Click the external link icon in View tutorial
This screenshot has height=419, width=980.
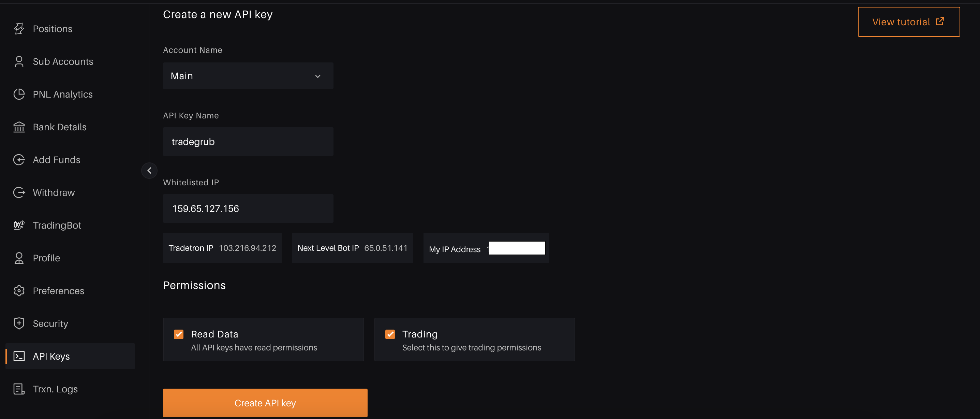point(940,21)
